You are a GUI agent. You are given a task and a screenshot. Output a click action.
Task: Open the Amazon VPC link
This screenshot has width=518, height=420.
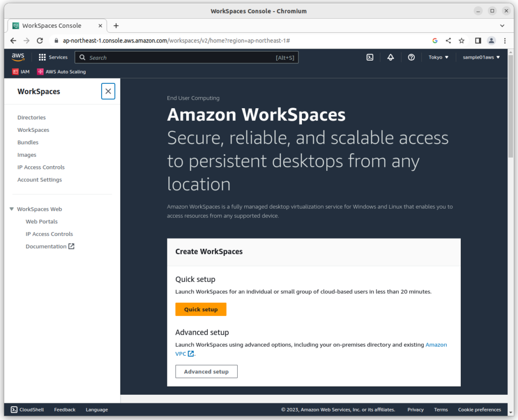pos(436,344)
